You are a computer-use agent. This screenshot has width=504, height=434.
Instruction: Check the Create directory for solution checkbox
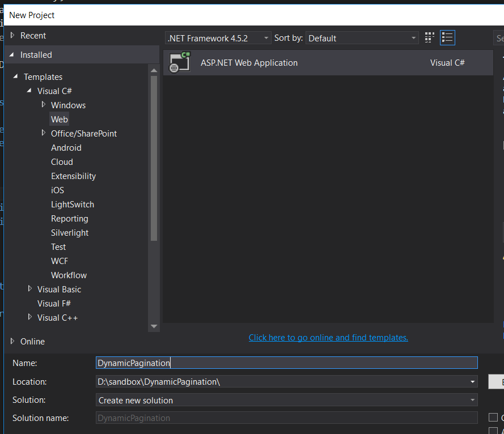[x=493, y=417]
